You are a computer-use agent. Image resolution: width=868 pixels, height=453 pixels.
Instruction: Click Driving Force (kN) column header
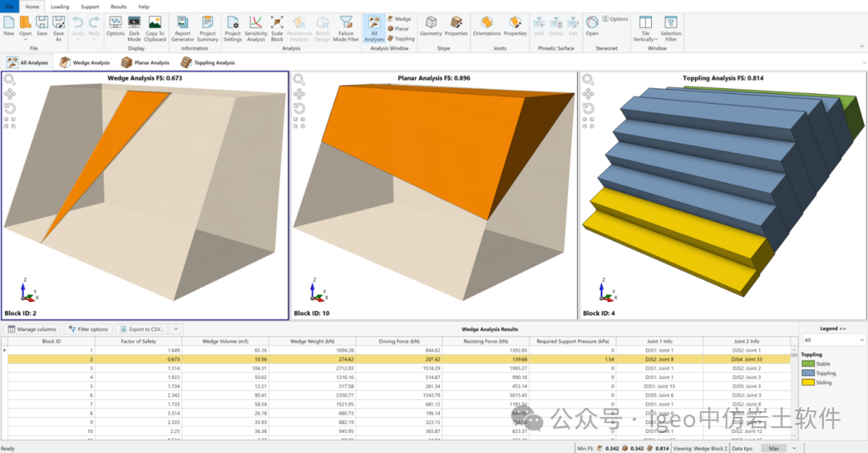(x=399, y=341)
